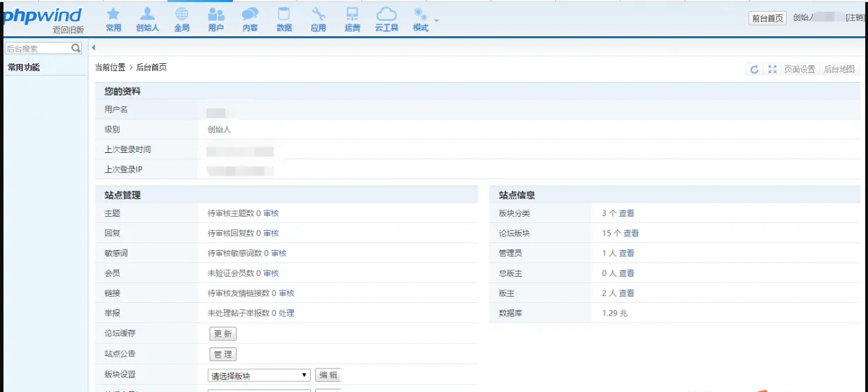Click 管理 button for 站点公告
The width and height of the screenshot is (868, 392).
click(222, 354)
